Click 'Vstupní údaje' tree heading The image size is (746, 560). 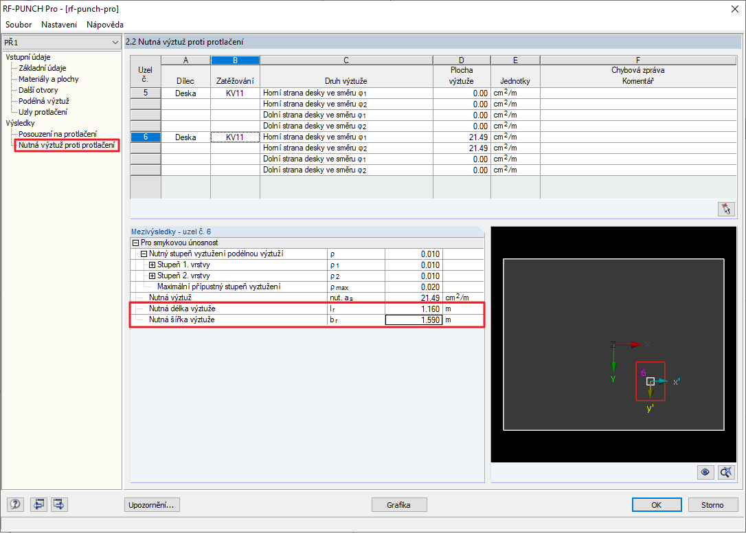coord(28,57)
